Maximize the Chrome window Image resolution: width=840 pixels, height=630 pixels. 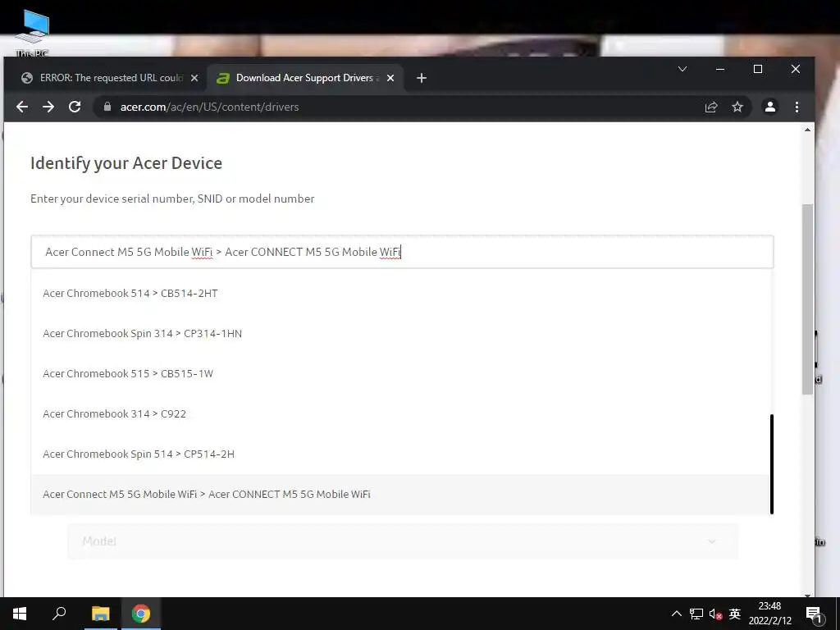(757, 69)
